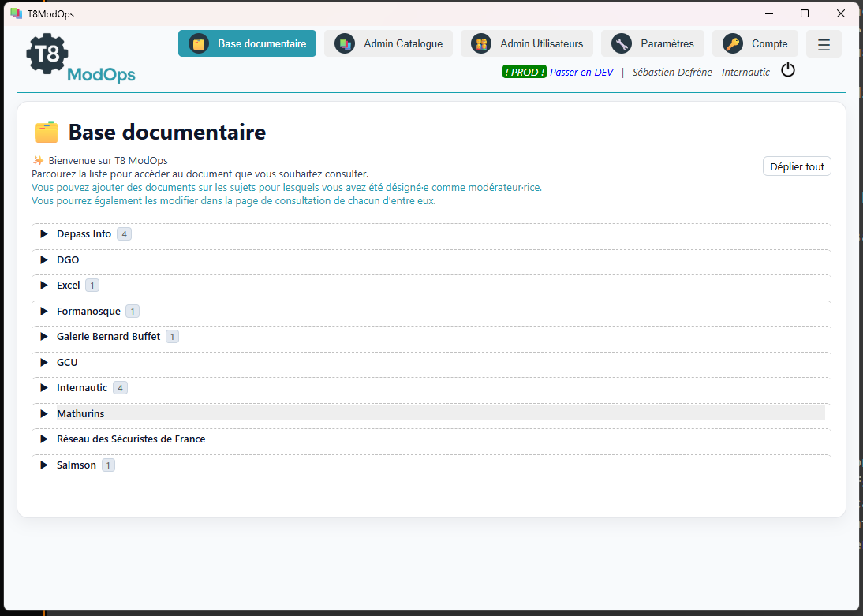Click the yellow folder icon beside page title
The height and width of the screenshot is (616, 863).
47,133
